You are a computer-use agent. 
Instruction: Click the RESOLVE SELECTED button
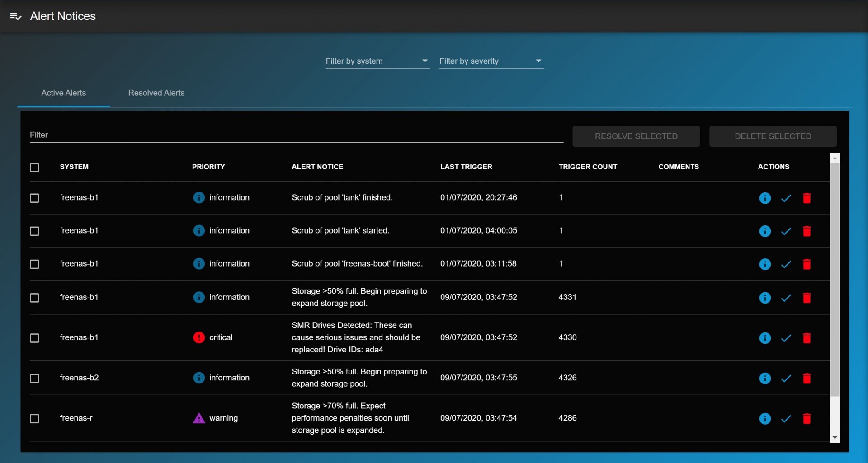[636, 136]
